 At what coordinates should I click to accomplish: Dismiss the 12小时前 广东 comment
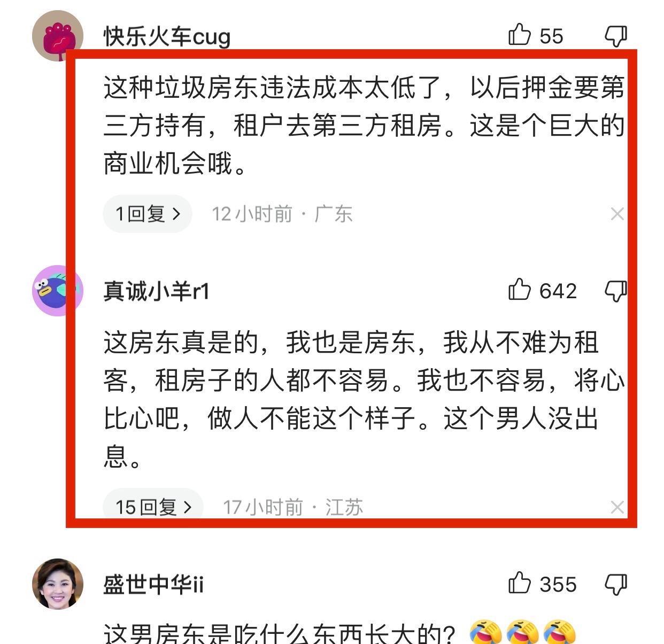[617, 214]
